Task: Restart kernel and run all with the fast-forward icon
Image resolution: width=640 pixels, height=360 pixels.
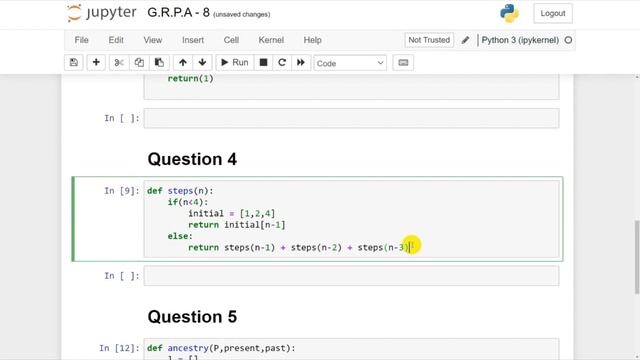Action: click(301, 62)
